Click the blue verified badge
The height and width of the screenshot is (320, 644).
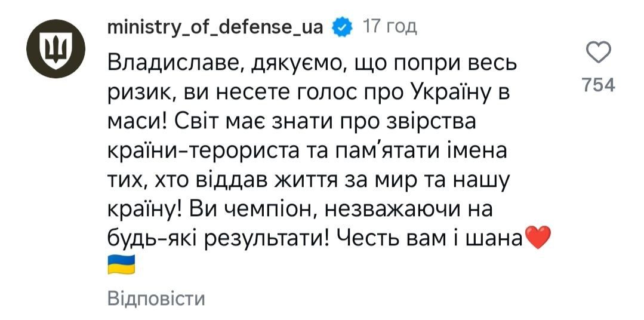pos(343,27)
